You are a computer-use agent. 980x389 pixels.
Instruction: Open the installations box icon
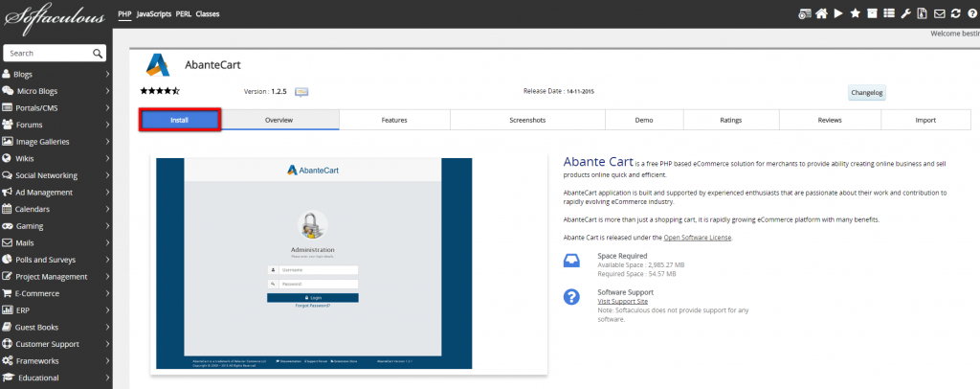tap(872, 13)
